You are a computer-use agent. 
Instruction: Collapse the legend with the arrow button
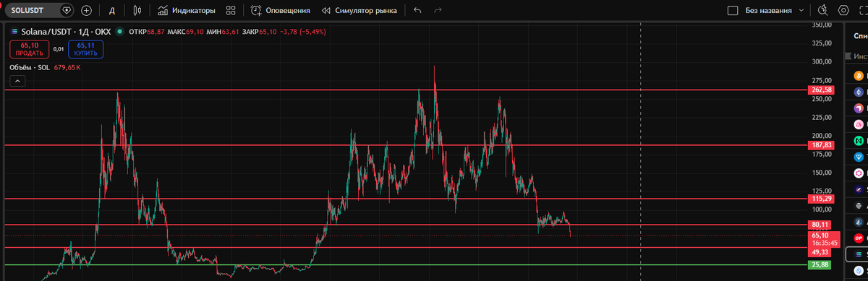pyautogui.click(x=18, y=81)
